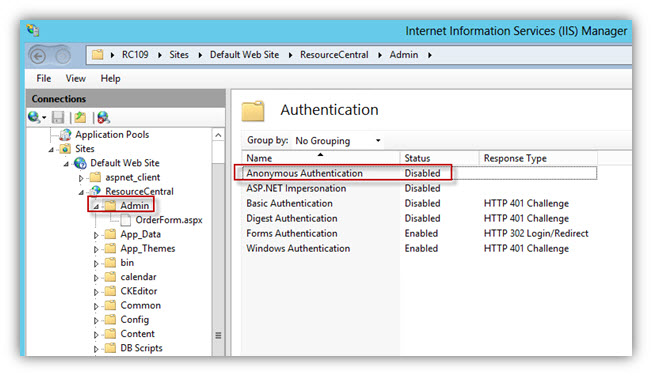The width and height of the screenshot is (652, 376).
Task: Collapse the Sites tree node
Action: click(51, 150)
